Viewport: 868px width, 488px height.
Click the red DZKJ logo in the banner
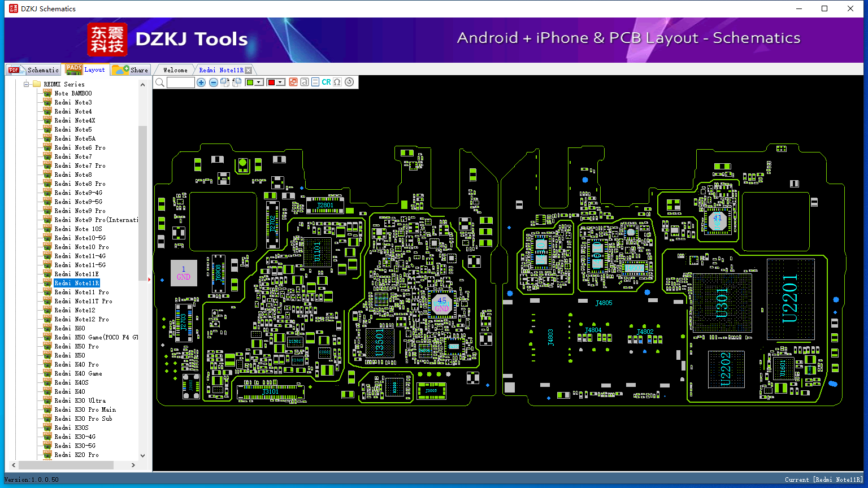[x=107, y=40]
